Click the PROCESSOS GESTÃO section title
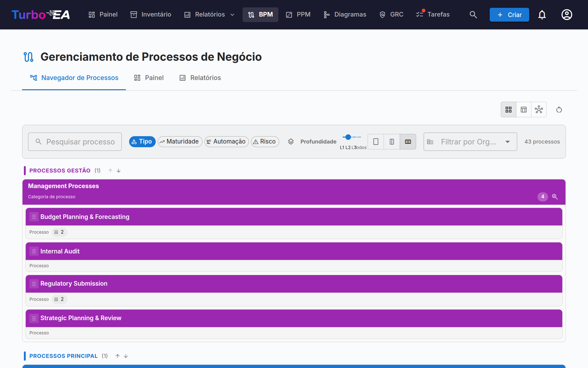This screenshot has width=588, height=368. (60, 171)
